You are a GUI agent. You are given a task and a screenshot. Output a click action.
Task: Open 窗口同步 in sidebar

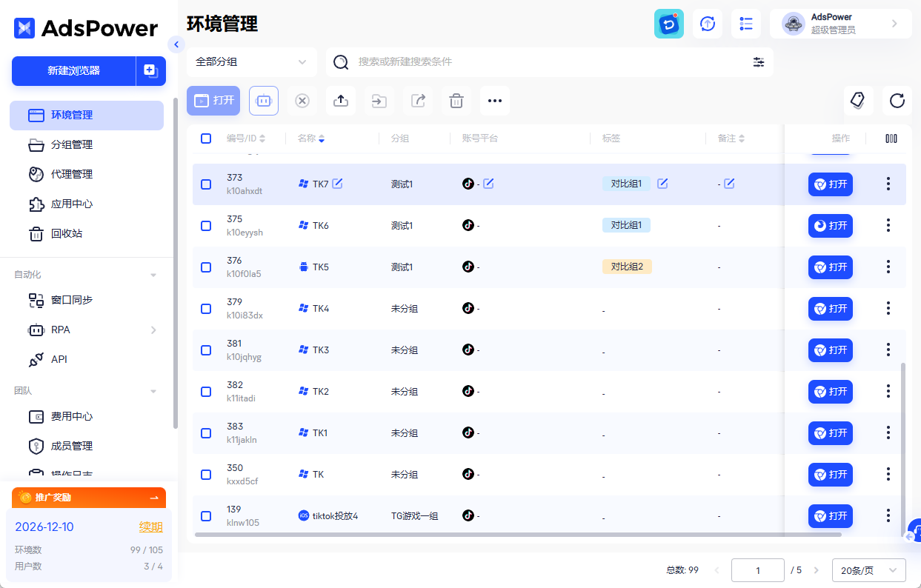click(87, 300)
